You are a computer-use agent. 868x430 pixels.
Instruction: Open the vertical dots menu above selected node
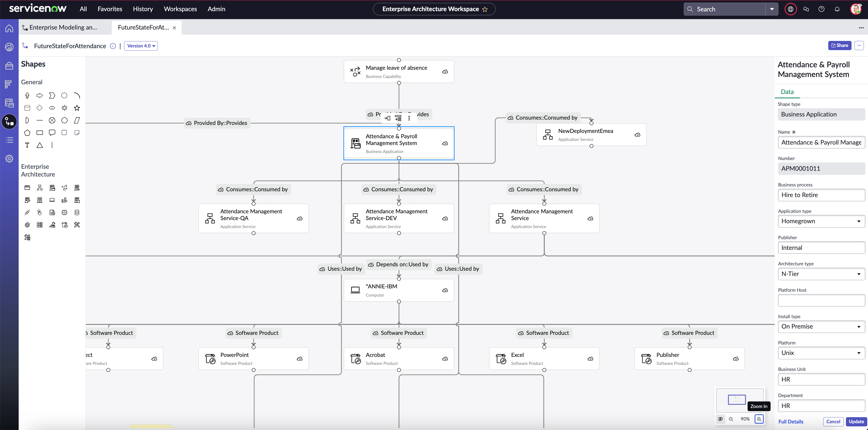pos(409,118)
